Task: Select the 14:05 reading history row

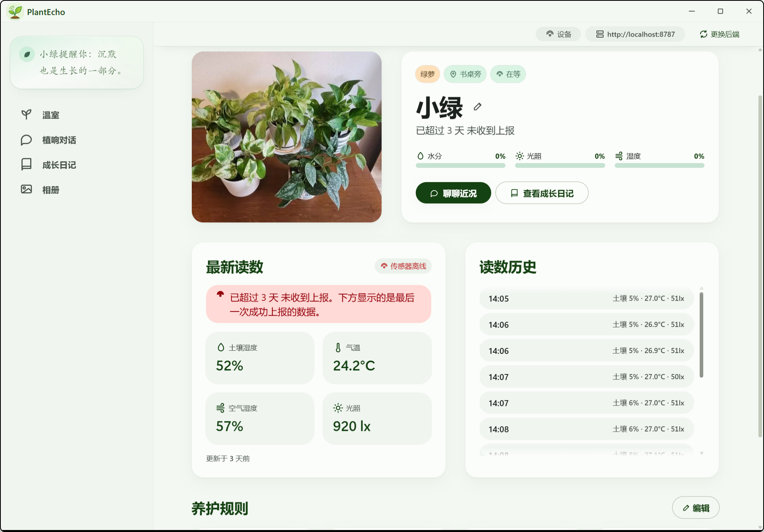Action: coord(587,298)
